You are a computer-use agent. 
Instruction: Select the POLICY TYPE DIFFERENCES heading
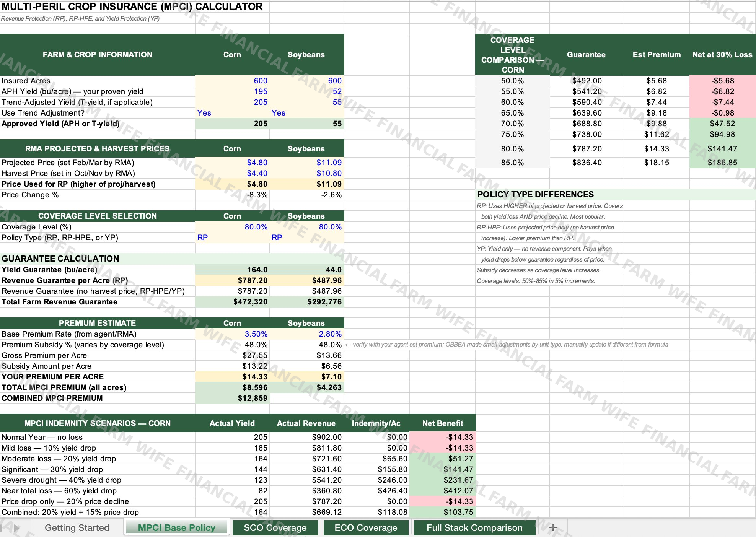click(x=536, y=194)
